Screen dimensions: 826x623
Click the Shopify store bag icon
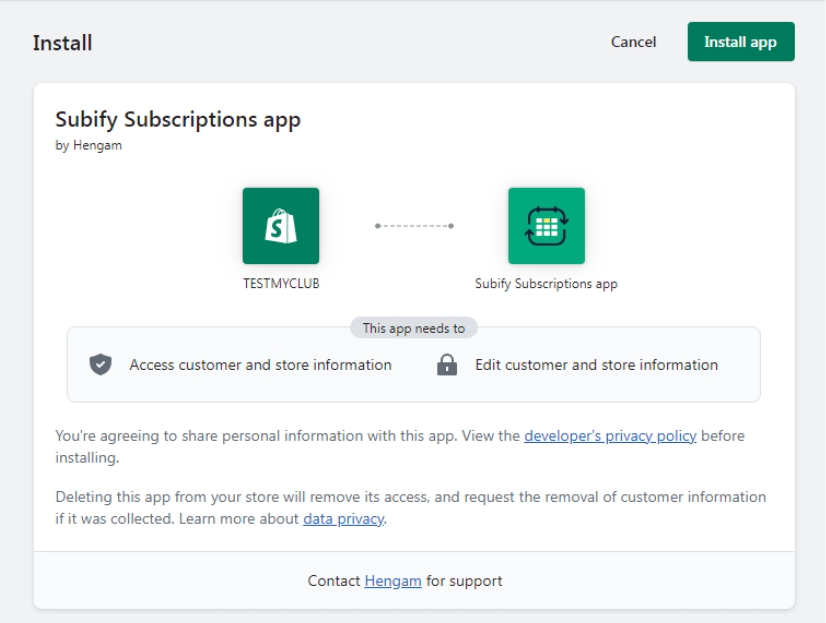[x=281, y=226]
